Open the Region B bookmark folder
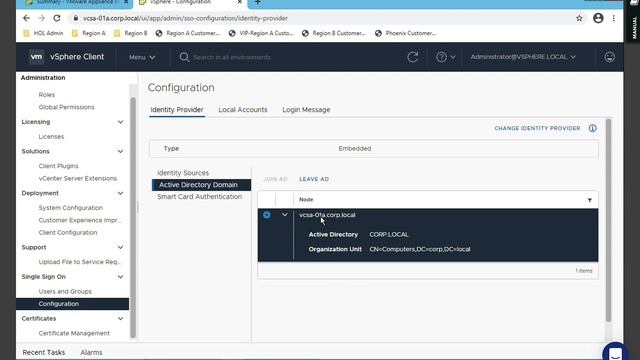Screen dimensions: 640x360 tap(131, 33)
